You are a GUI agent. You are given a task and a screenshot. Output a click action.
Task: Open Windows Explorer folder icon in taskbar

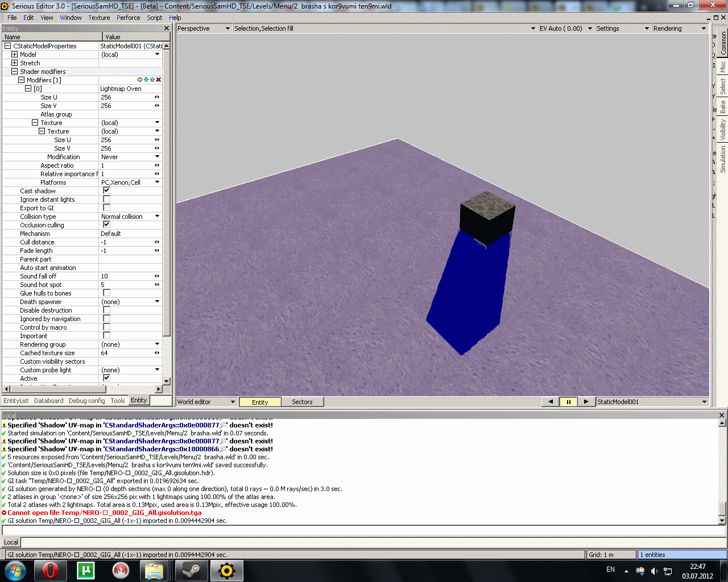[154, 570]
